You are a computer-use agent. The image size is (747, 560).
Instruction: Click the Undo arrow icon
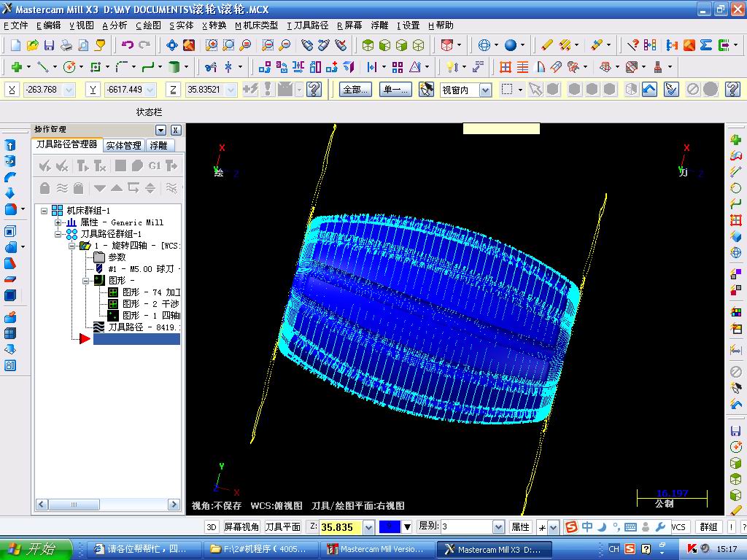click(128, 45)
